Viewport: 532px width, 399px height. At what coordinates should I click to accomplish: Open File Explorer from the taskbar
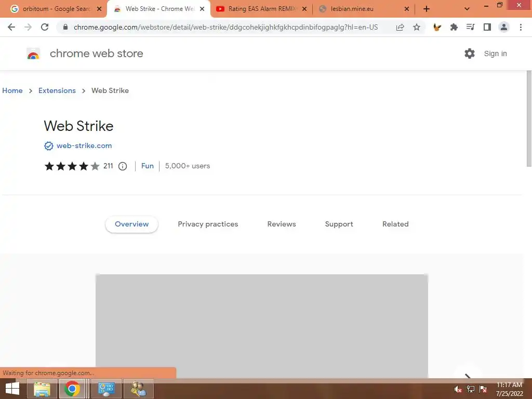(42, 389)
